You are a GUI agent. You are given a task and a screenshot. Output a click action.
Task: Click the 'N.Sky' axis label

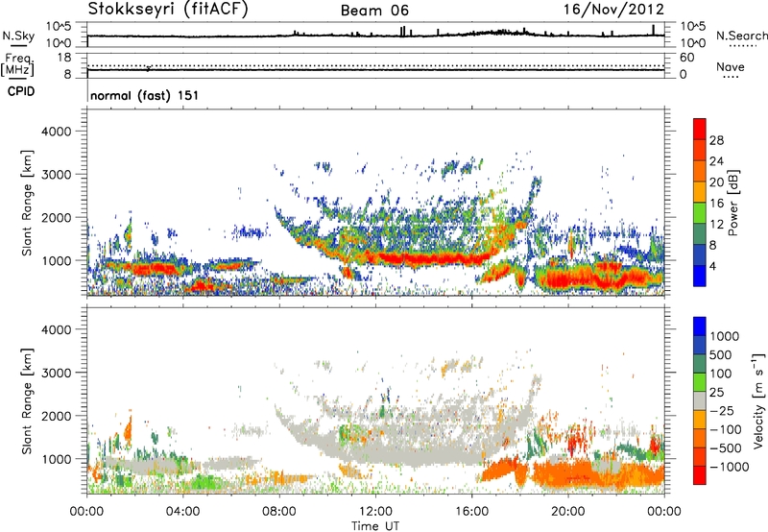(x=18, y=36)
